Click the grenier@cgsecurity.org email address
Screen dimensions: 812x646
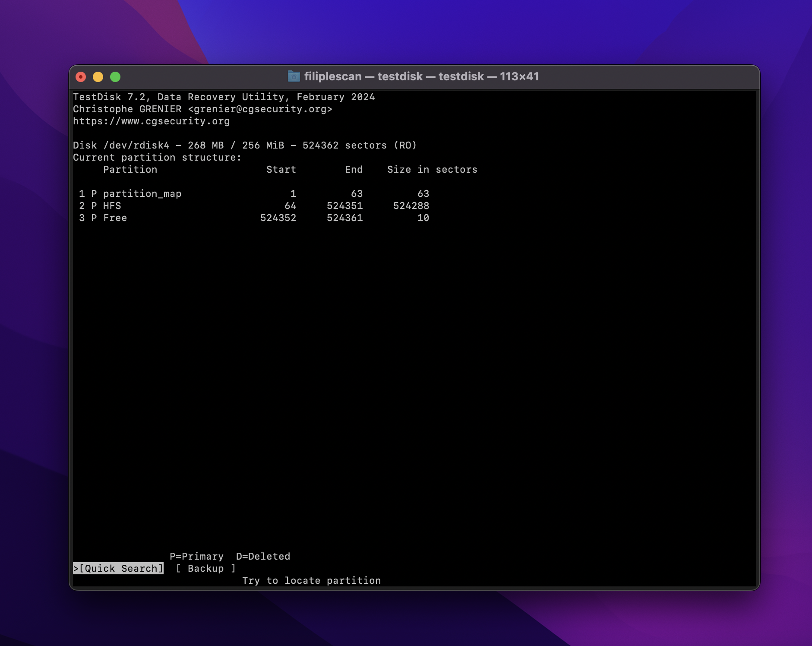pyautogui.click(x=260, y=109)
